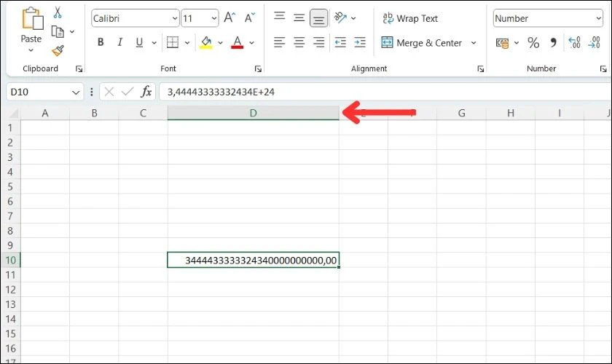612x364 pixels.
Task: Apply Percent Style
Action: point(533,42)
